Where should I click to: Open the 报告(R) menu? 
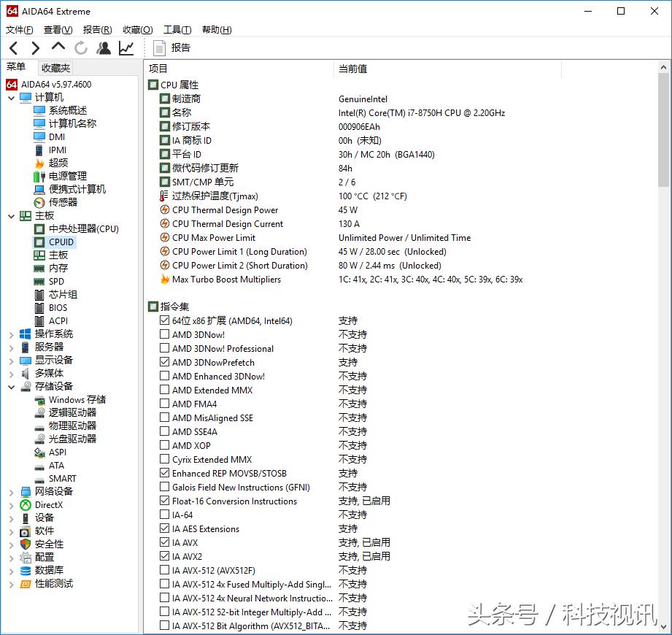[97, 30]
